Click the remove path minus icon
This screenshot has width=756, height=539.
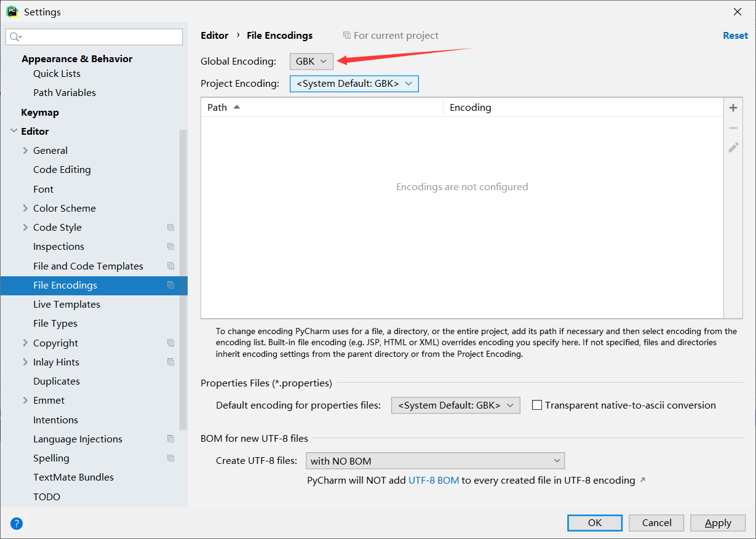(733, 128)
